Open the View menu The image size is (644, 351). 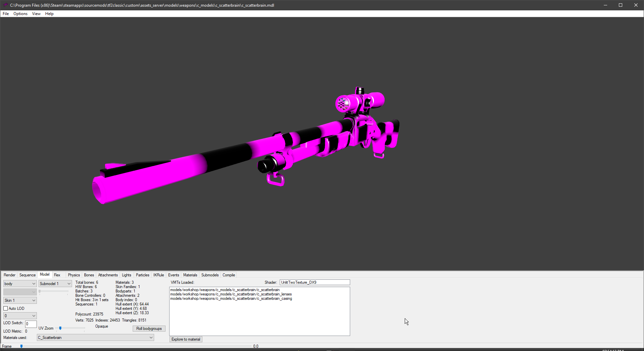(x=36, y=14)
